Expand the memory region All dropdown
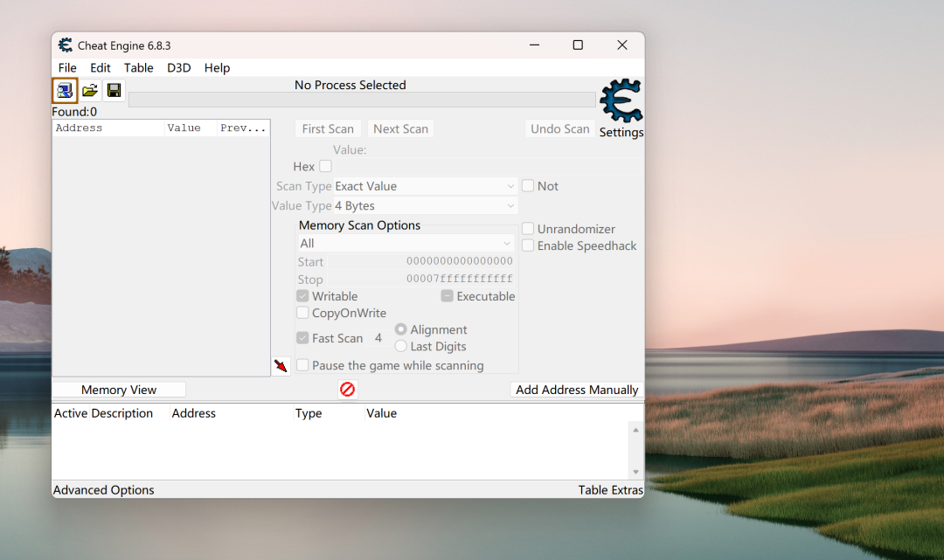 (406, 243)
